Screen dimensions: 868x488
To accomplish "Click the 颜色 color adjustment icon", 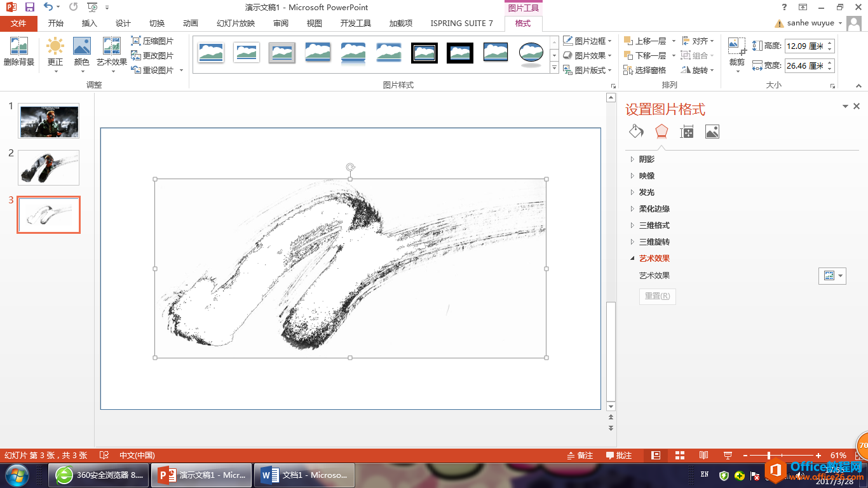I will [x=82, y=47].
